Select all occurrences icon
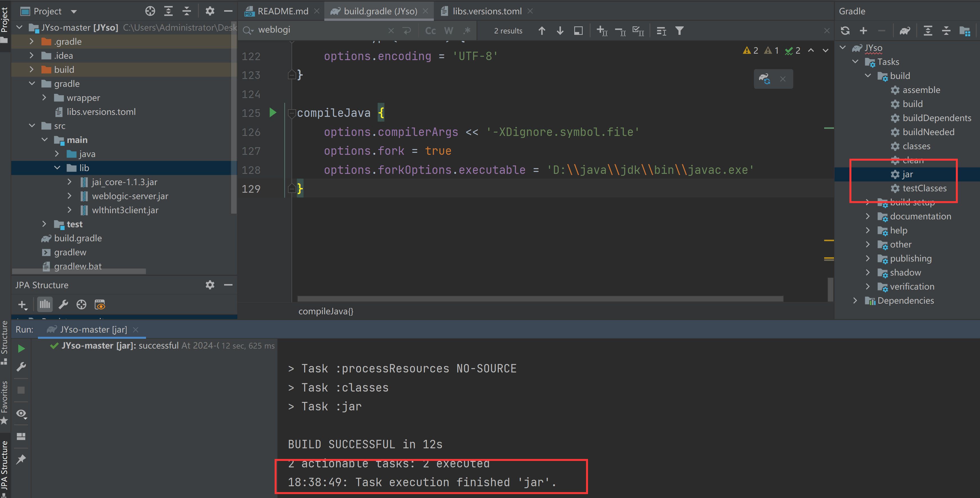 [x=638, y=31]
